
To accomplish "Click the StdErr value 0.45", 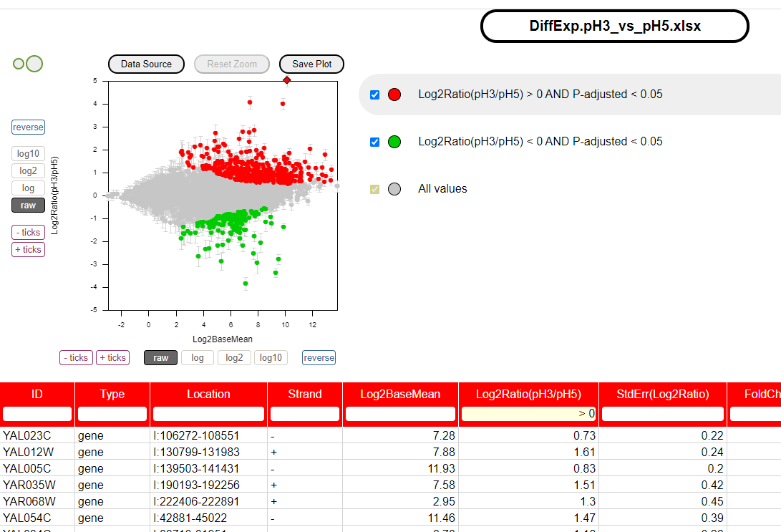I will click(x=663, y=501).
